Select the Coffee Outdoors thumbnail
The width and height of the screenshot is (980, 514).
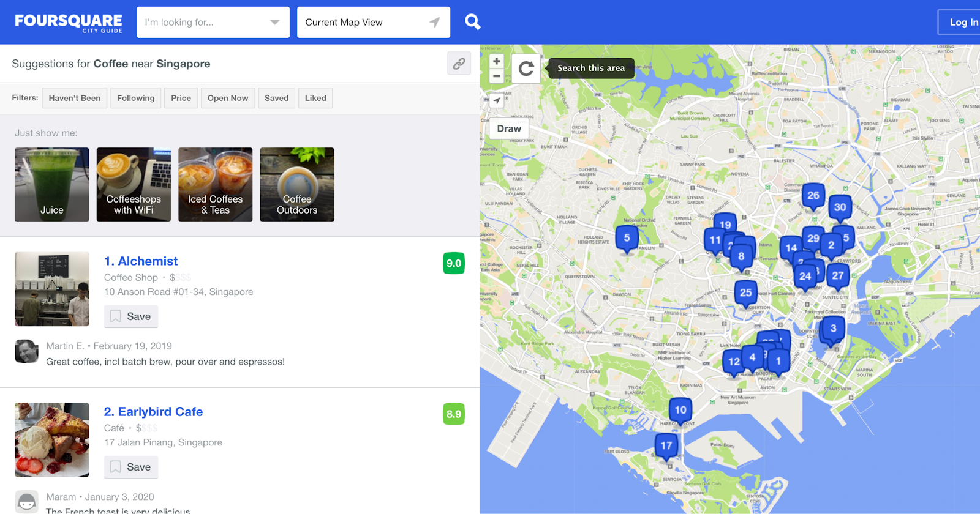click(297, 184)
